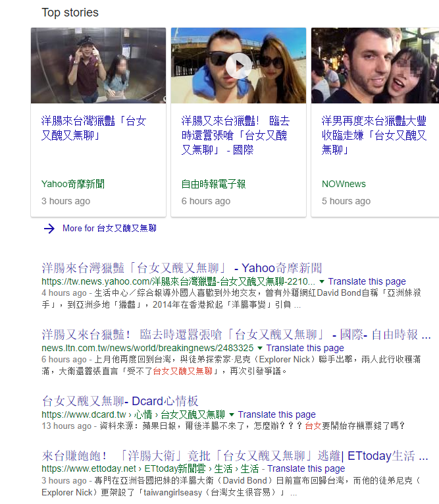Click the 6 hours ago timestamp on 自由時報 card
This screenshot has height=504, width=439.
(206, 201)
